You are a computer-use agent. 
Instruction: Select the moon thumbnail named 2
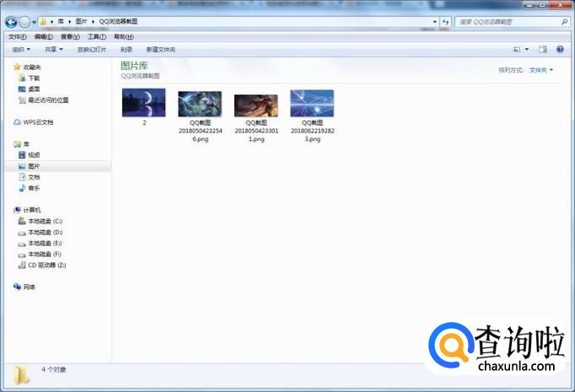pyautogui.click(x=143, y=103)
